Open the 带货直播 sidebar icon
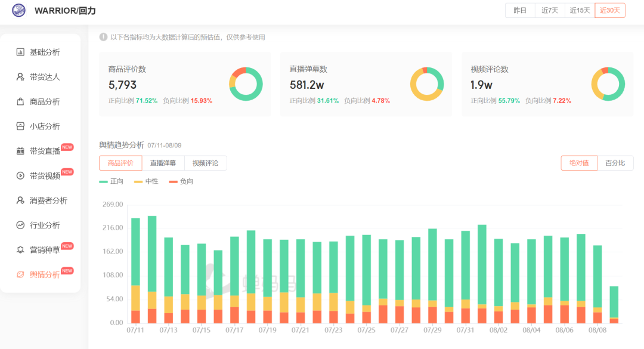 pos(20,151)
